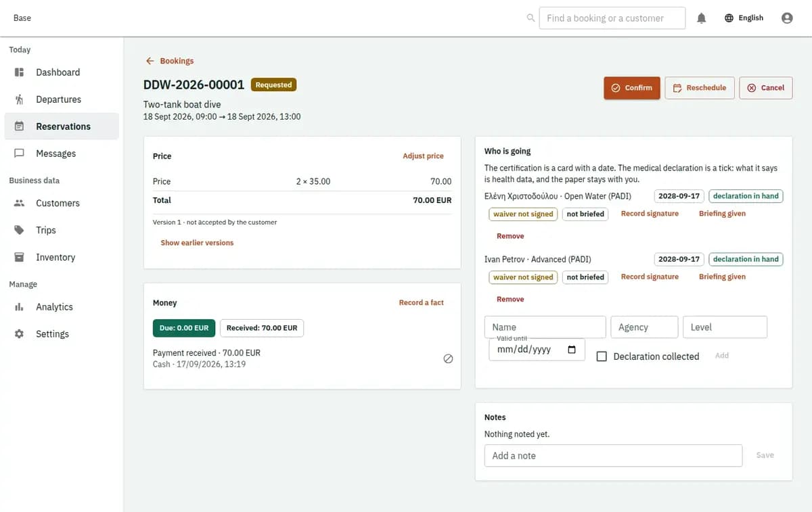Click the Received: 70.00 EUR badge
The width and height of the screenshot is (812, 512).
pyautogui.click(x=262, y=328)
